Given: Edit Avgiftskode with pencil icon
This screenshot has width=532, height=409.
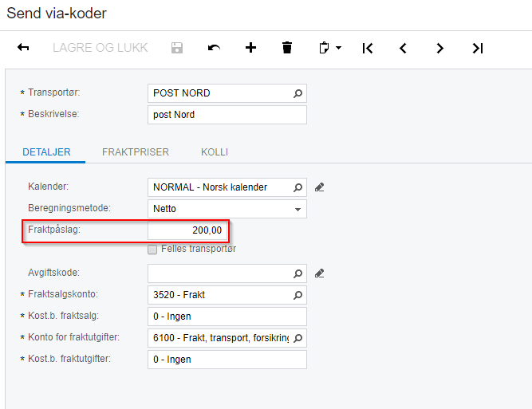Looking at the screenshot, I should click(x=319, y=273).
